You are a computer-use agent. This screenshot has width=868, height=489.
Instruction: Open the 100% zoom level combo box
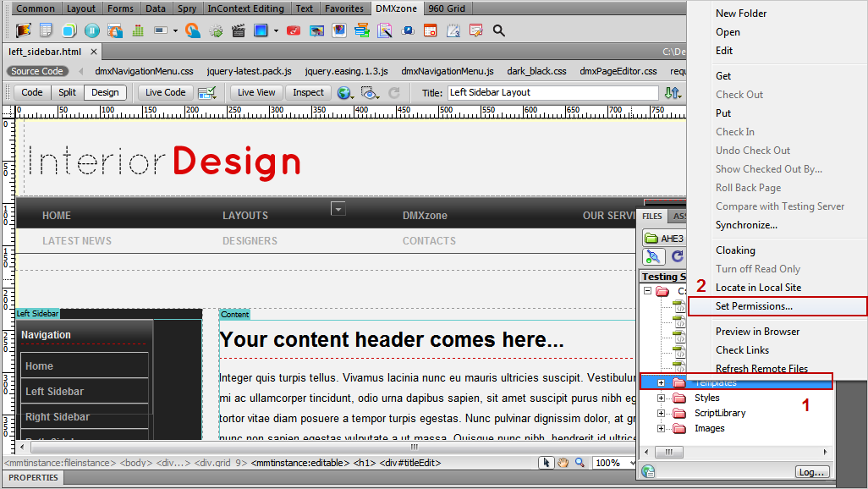pyautogui.click(x=613, y=463)
